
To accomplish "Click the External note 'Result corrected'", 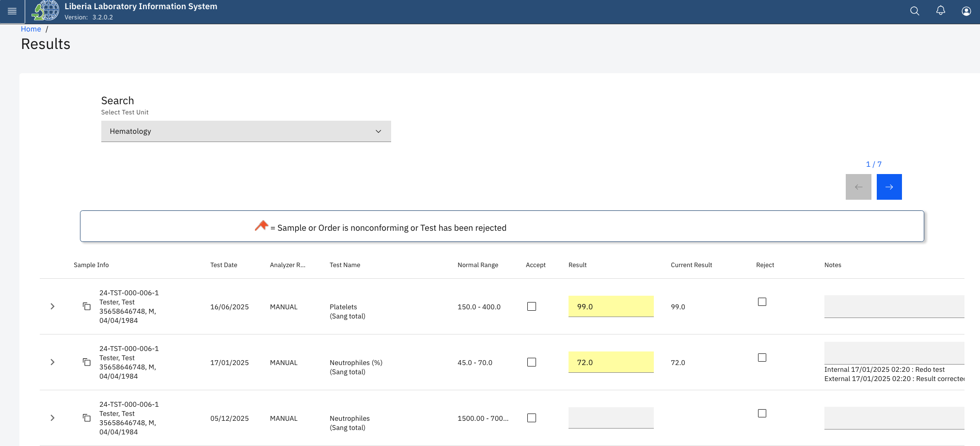I will pyautogui.click(x=894, y=379).
